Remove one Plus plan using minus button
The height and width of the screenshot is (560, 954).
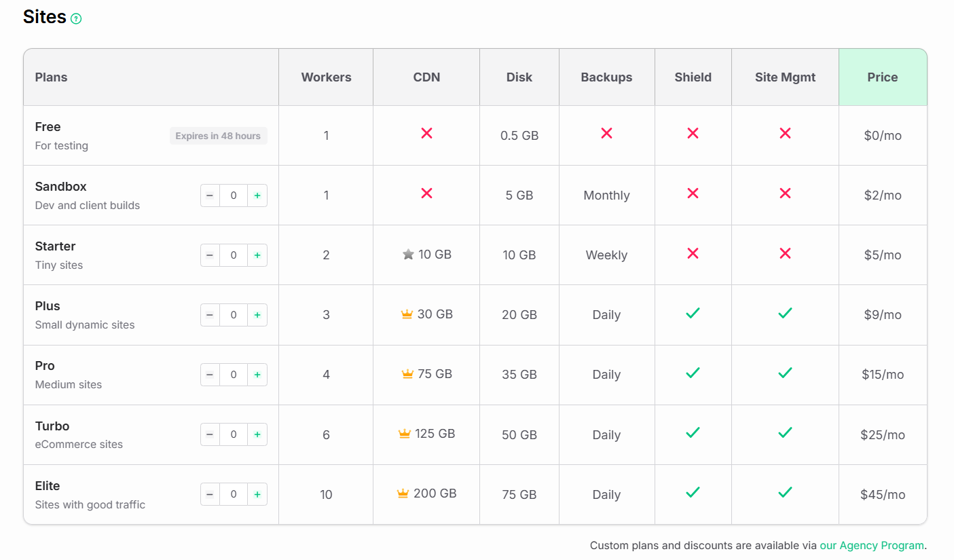pos(210,315)
